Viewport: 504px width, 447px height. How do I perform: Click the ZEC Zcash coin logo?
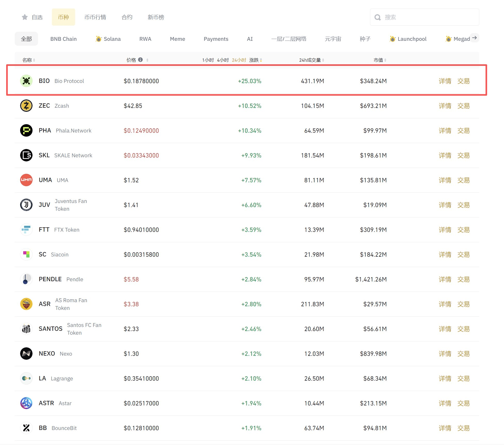click(x=26, y=106)
